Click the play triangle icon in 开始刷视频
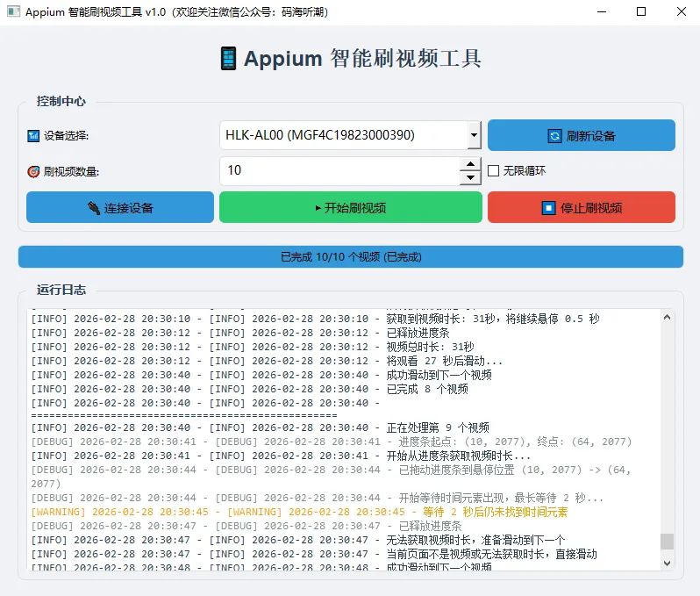 [318, 208]
